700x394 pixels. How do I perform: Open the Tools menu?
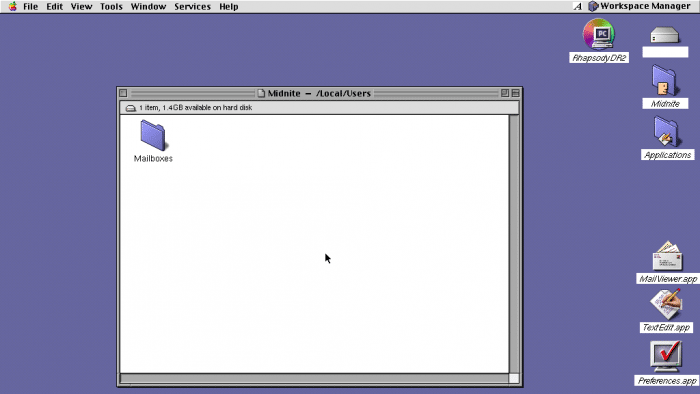click(111, 7)
